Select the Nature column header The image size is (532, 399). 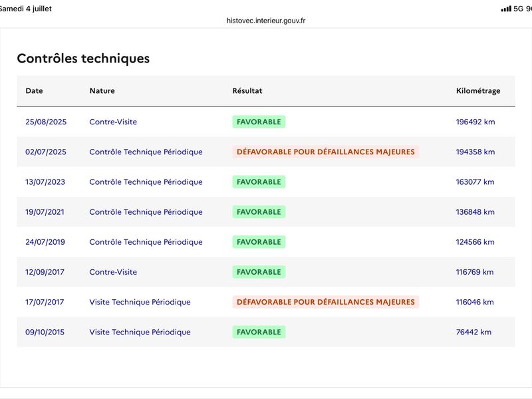tap(102, 91)
